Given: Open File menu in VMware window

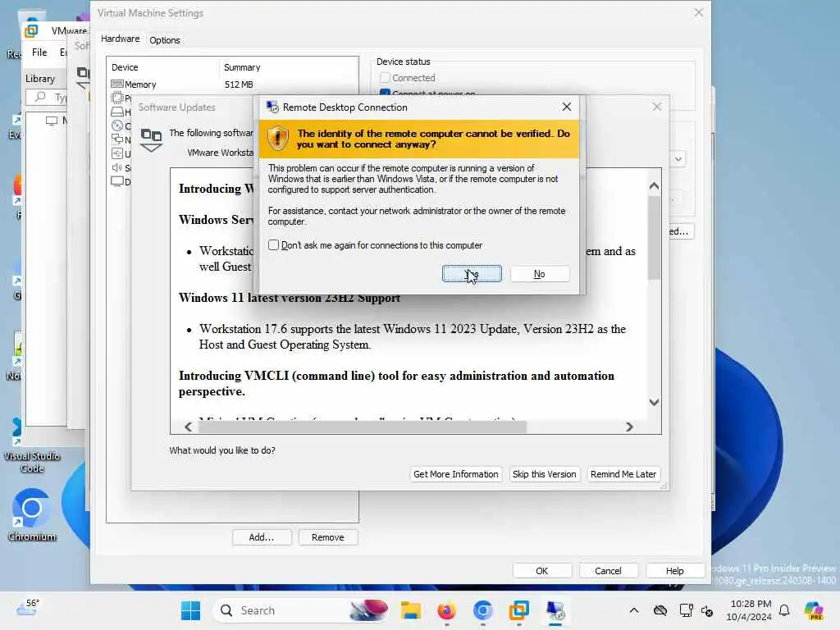Looking at the screenshot, I should click(x=39, y=52).
